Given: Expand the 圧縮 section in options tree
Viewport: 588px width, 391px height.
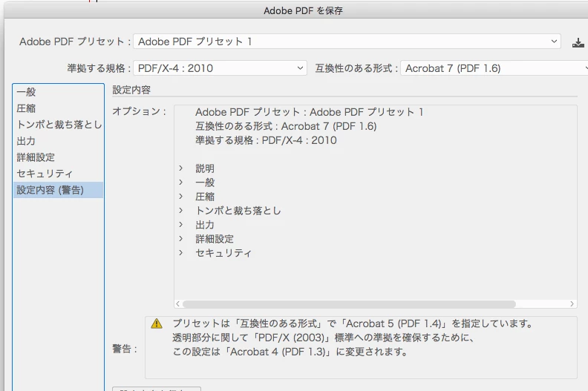Looking at the screenshot, I should click(180, 197).
